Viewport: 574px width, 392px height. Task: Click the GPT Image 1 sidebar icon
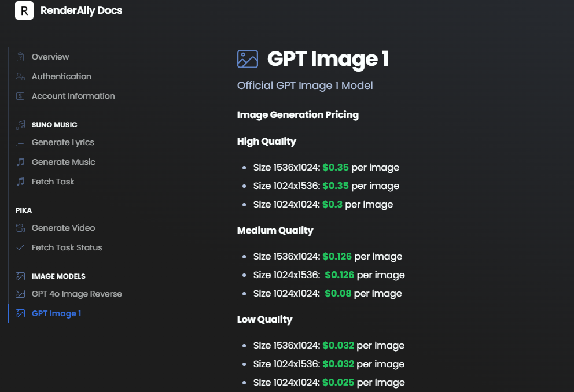click(20, 313)
